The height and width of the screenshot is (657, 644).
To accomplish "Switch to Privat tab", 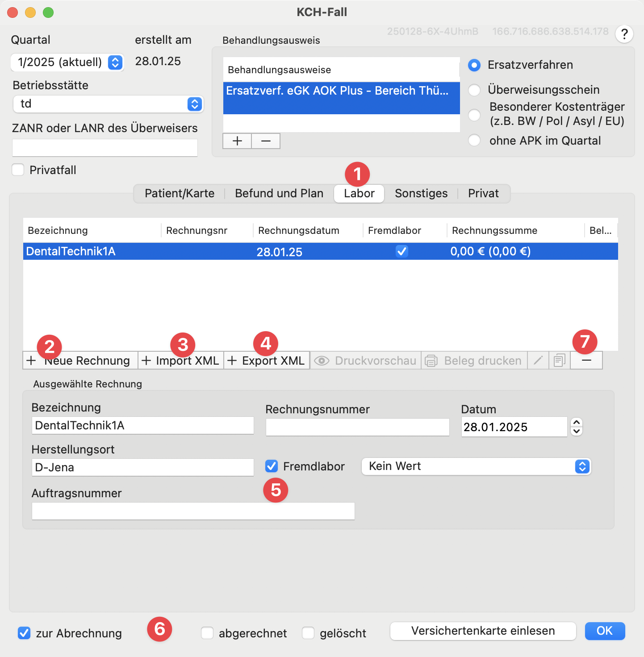I will pos(483,193).
